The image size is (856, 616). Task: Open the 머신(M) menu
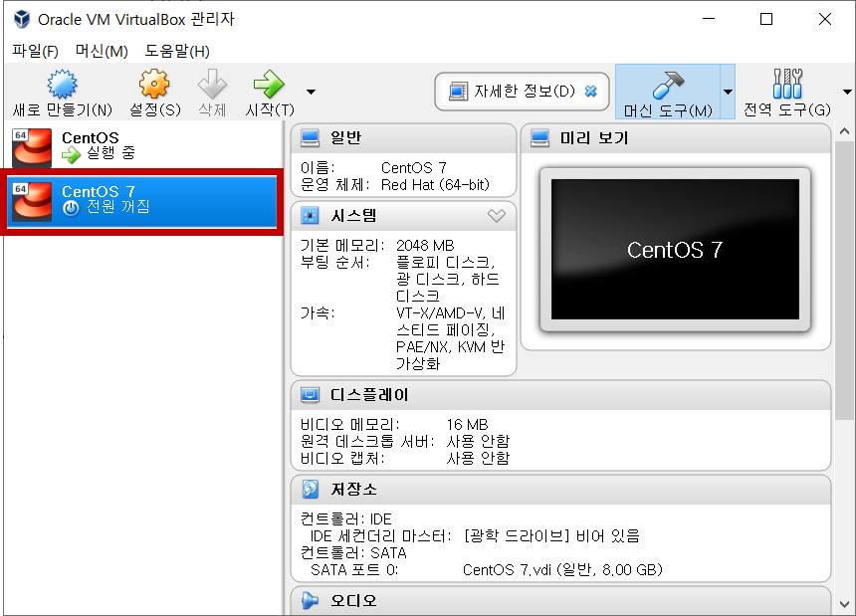(102, 51)
